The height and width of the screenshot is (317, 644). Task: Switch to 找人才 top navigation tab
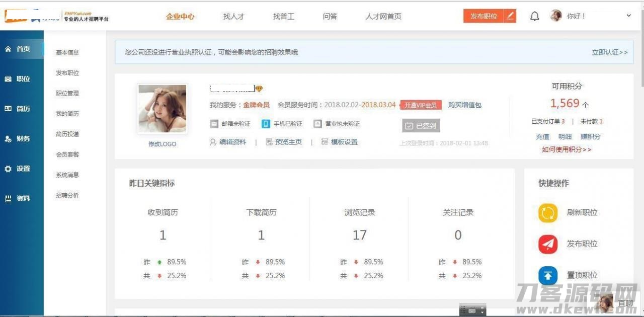click(233, 17)
